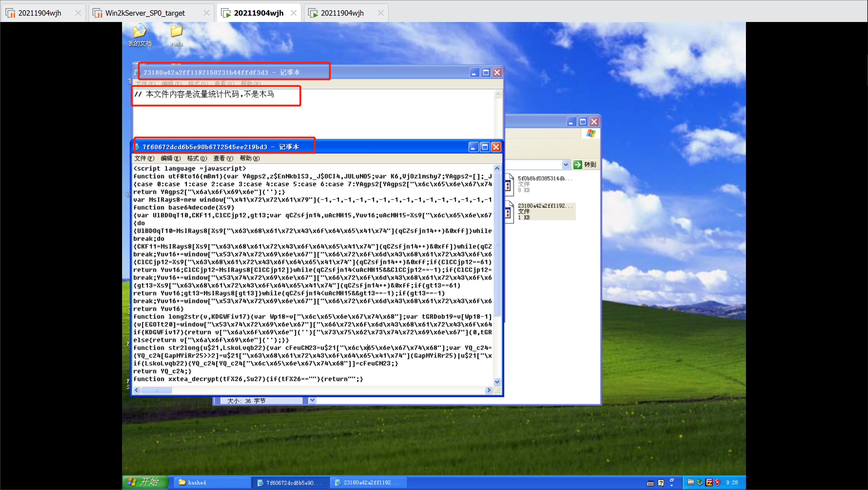Image resolution: width=868 pixels, height=490 pixels.
Task: Open 编辑 menu in front Notepad
Action: (171, 158)
